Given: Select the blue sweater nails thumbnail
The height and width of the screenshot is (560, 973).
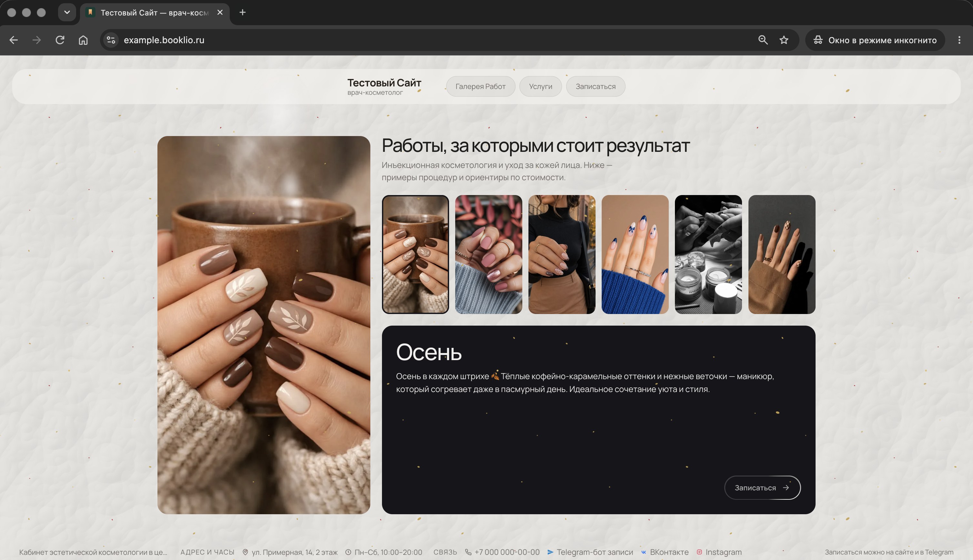Looking at the screenshot, I should [635, 254].
